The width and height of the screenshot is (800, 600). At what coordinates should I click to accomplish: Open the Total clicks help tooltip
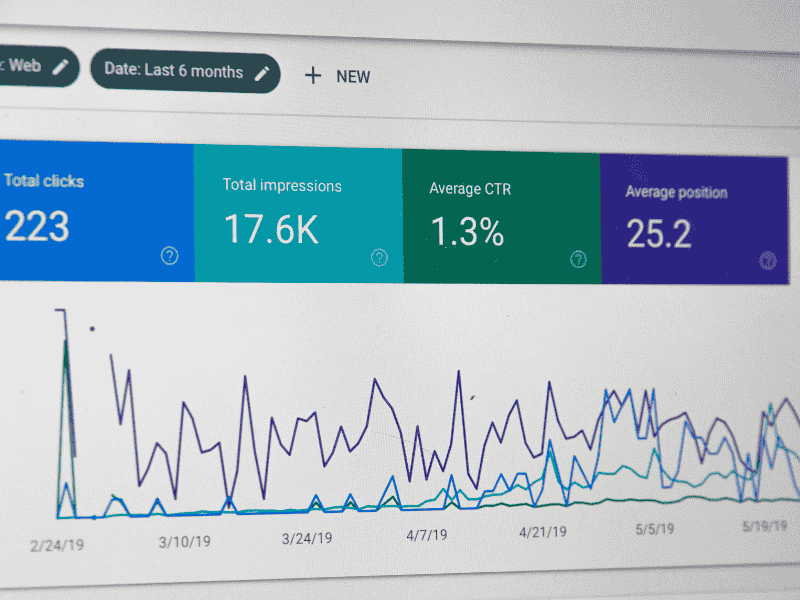[170, 256]
